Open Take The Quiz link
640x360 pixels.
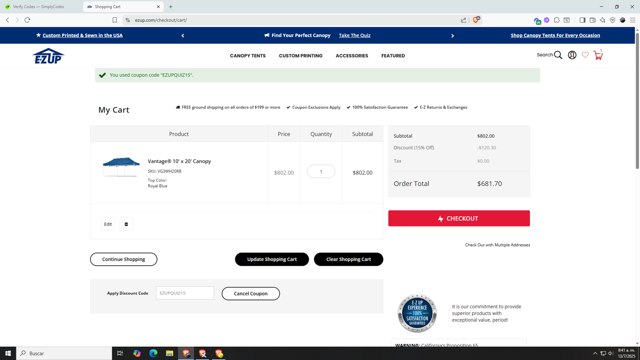pyautogui.click(x=355, y=36)
